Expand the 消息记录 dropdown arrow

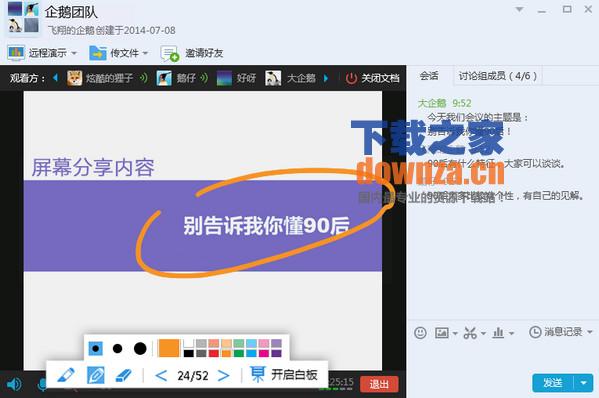click(589, 332)
